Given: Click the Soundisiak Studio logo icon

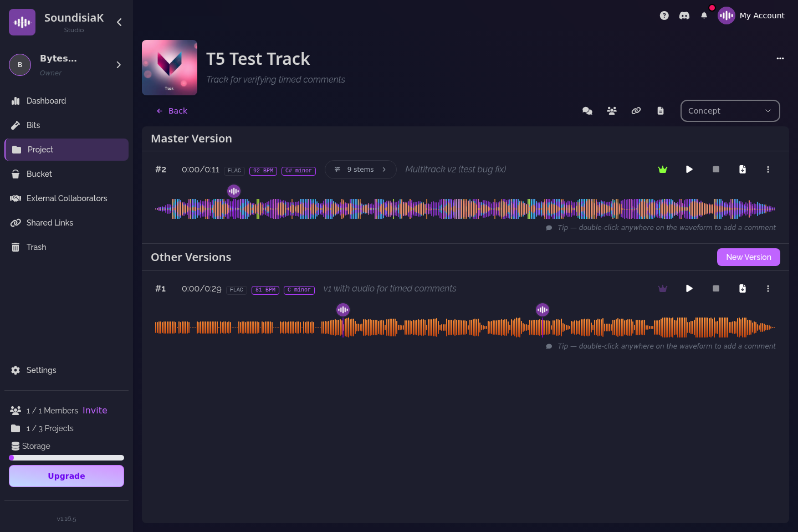Looking at the screenshot, I should point(22,22).
